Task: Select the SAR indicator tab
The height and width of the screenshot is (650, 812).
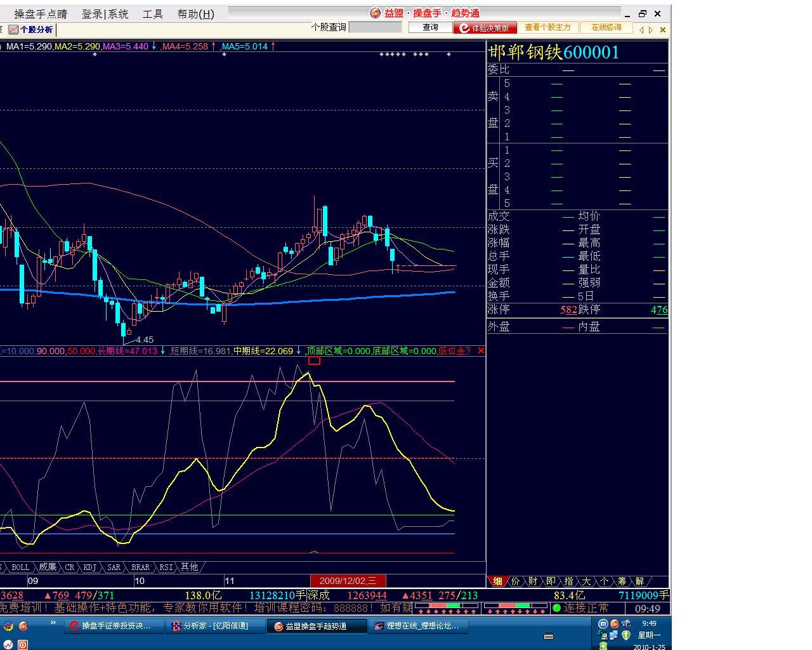Action: [114, 567]
